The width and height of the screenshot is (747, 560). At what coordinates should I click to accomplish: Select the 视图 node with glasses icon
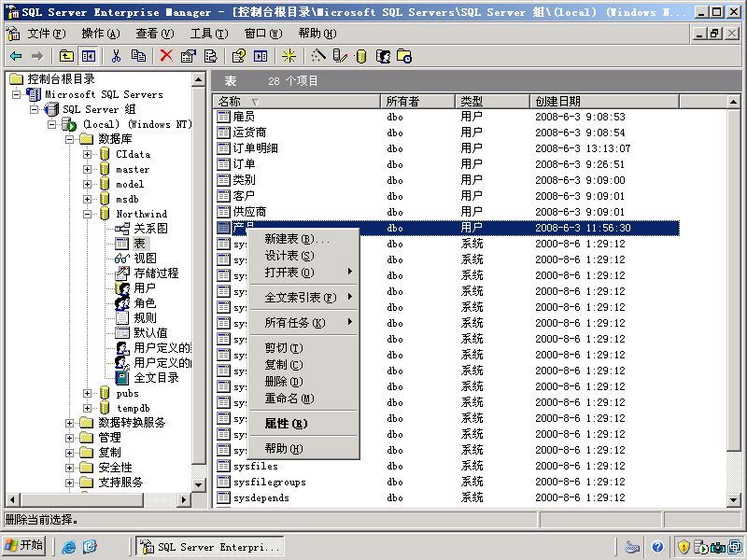pyautogui.click(x=145, y=259)
